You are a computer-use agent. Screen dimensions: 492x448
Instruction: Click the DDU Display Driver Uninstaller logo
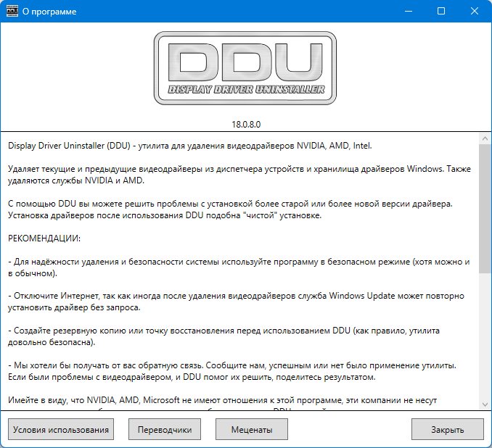pyautogui.click(x=245, y=68)
